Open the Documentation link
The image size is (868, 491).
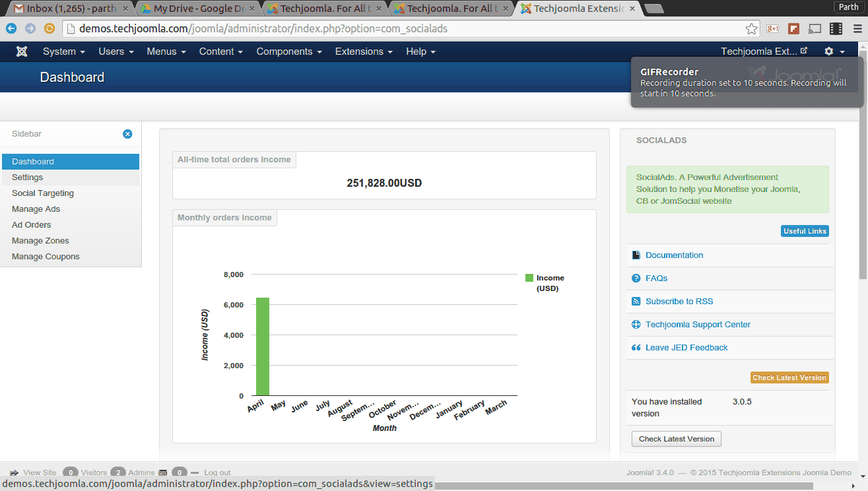[x=674, y=255]
